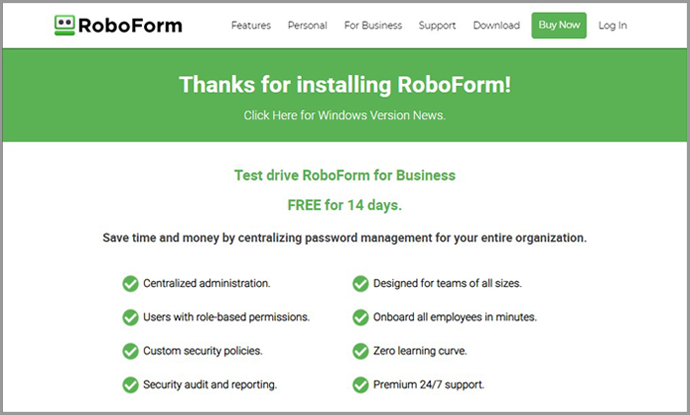Image resolution: width=690 pixels, height=415 pixels.
Task: Click the checkmark icon beside Premium 24/7 support
Action: (x=360, y=385)
